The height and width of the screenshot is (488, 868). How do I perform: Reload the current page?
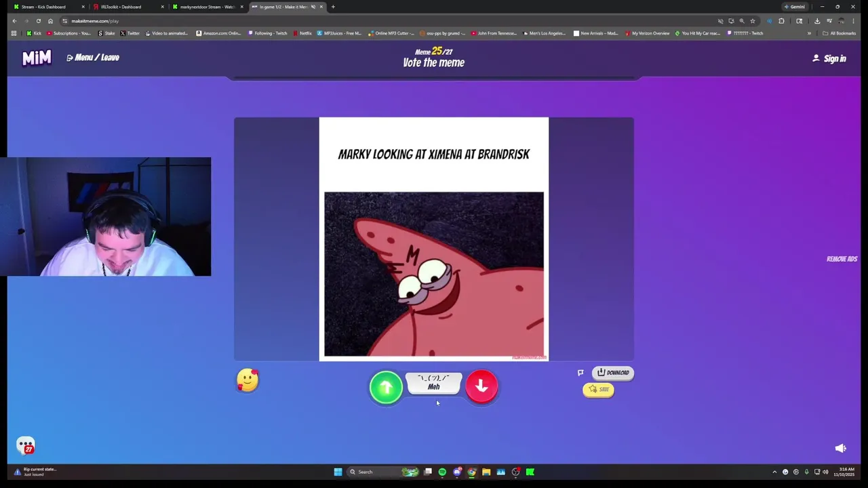[39, 21]
